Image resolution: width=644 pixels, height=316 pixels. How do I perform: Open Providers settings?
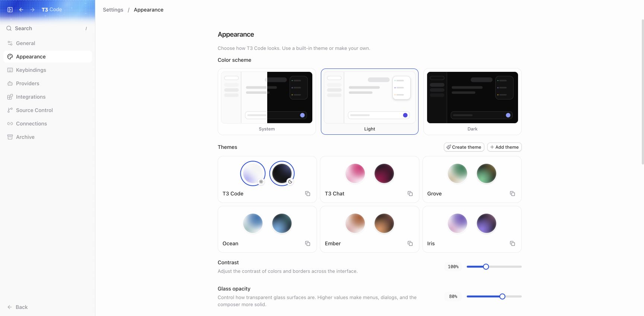48,83
